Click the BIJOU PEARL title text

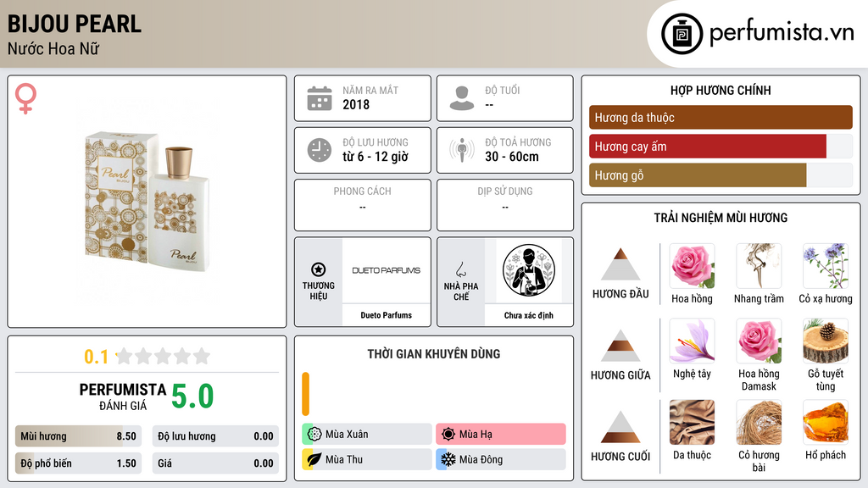click(x=75, y=24)
